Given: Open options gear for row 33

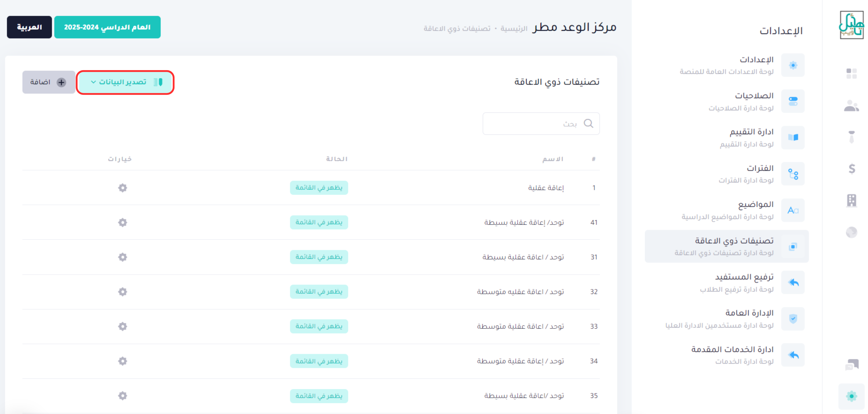Looking at the screenshot, I should pyautogui.click(x=123, y=326).
